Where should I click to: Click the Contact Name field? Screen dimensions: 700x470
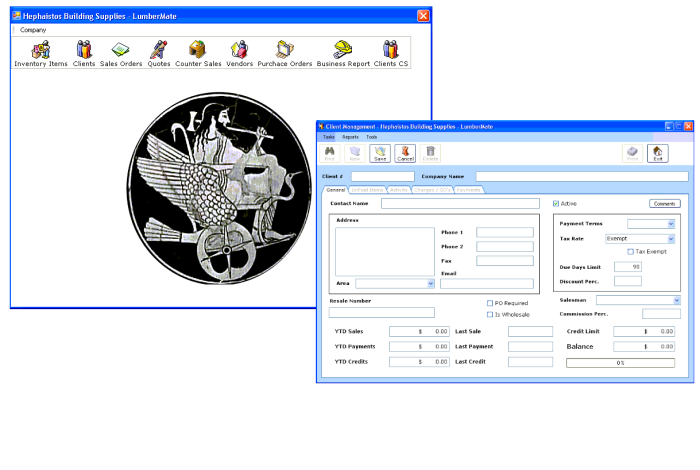[460, 204]
